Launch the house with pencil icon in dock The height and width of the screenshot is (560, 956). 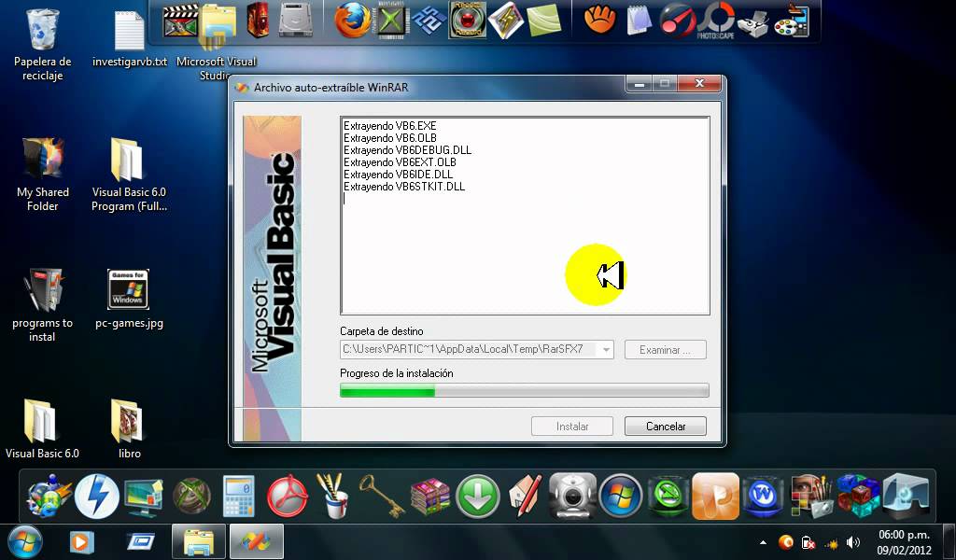click(525, 496)
